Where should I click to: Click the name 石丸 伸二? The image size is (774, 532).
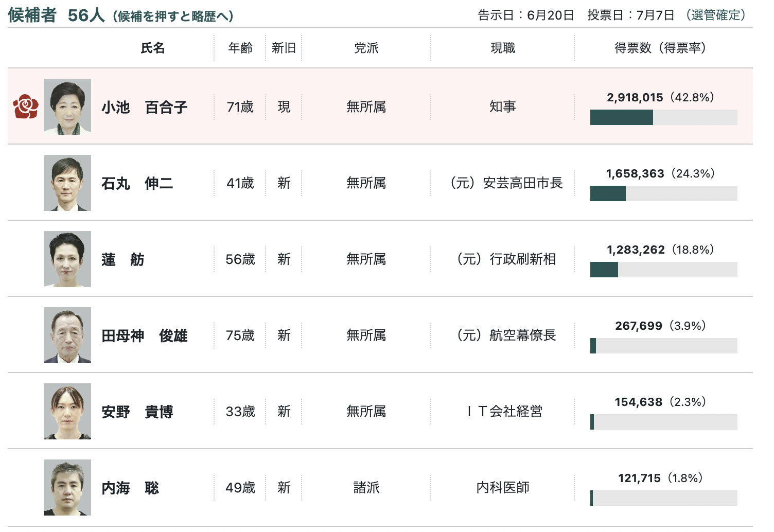[x=137, y=183]
